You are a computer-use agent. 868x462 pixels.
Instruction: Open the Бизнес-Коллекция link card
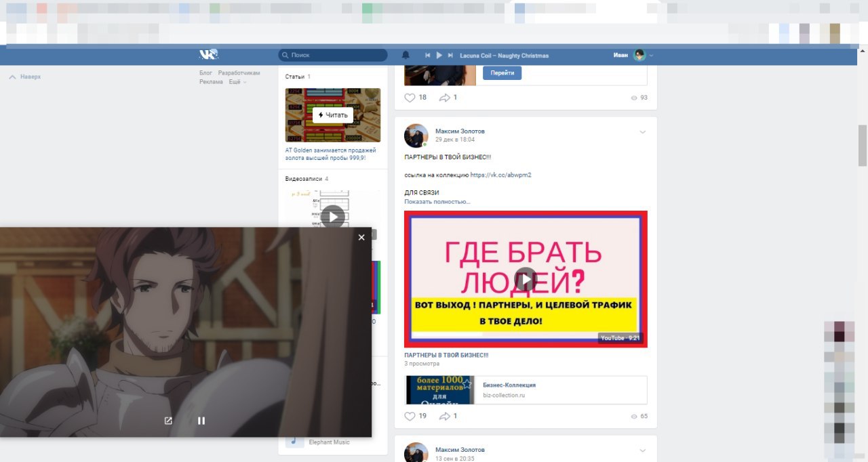[x=526, y=390]
